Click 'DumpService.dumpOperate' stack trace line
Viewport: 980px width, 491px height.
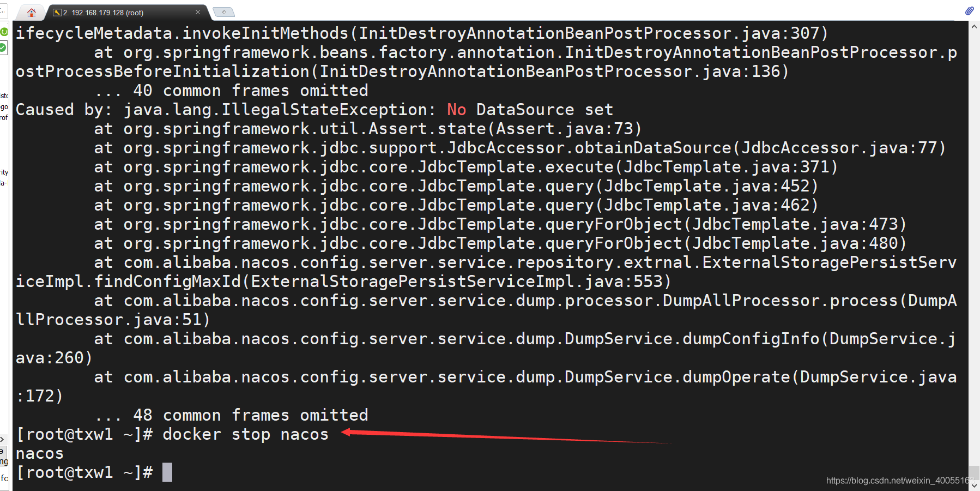click(525, 377)
